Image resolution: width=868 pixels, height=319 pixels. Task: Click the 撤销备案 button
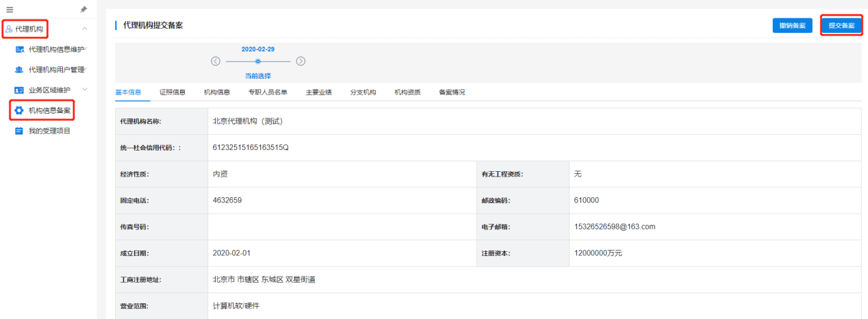pos(792,25)
